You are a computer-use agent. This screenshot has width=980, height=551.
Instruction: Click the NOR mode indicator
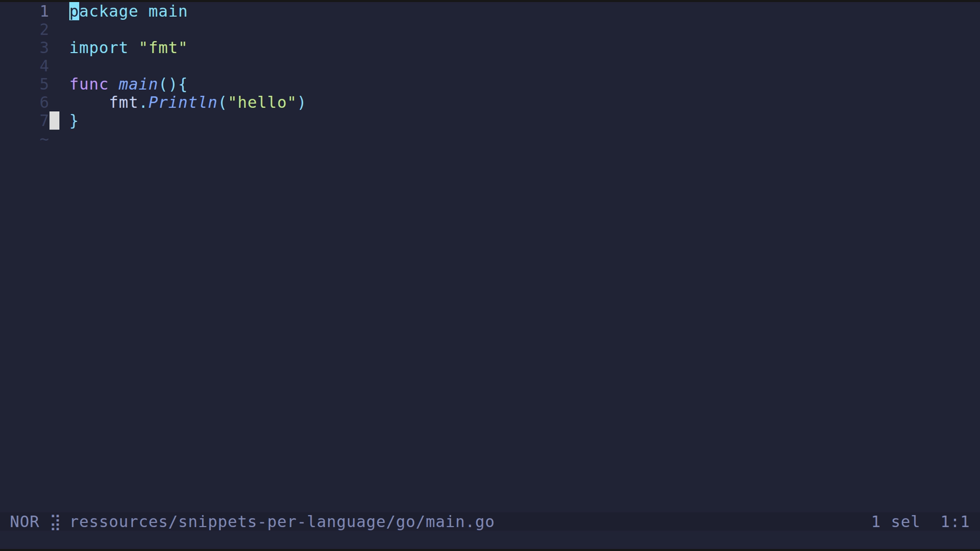(24, 522)
